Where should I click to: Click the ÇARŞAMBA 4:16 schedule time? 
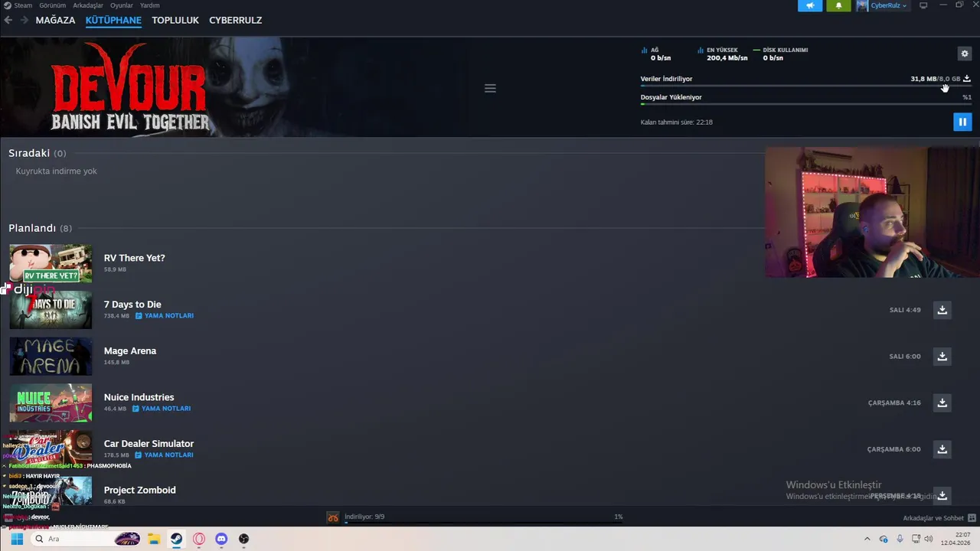click(894, 403)
